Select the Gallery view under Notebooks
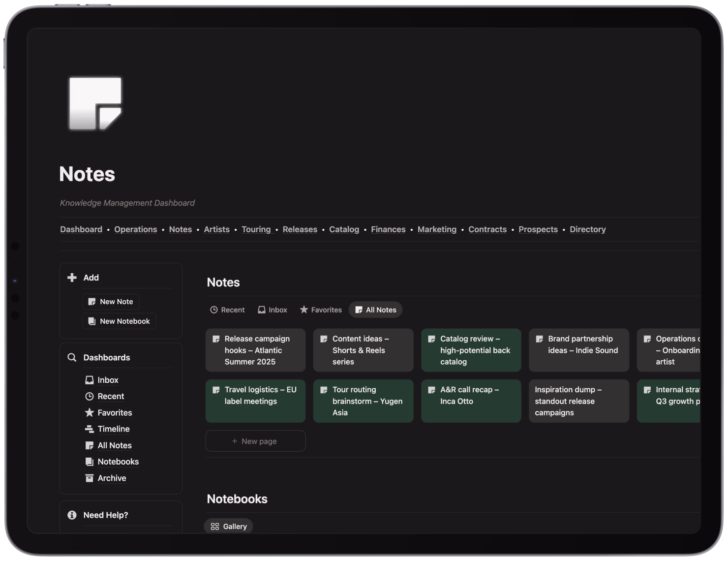The height and width of the screenshot is (561, 728). pos(229,526)
